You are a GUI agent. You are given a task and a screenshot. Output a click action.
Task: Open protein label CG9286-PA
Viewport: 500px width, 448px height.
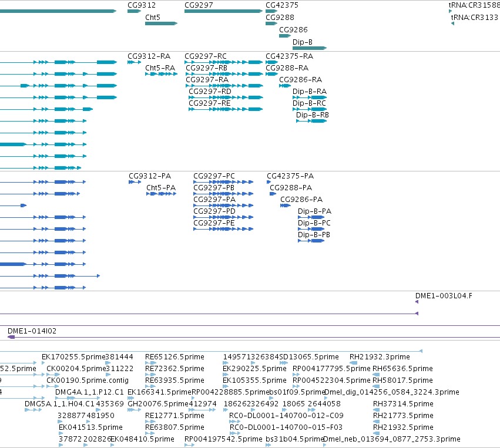(301, 200)
